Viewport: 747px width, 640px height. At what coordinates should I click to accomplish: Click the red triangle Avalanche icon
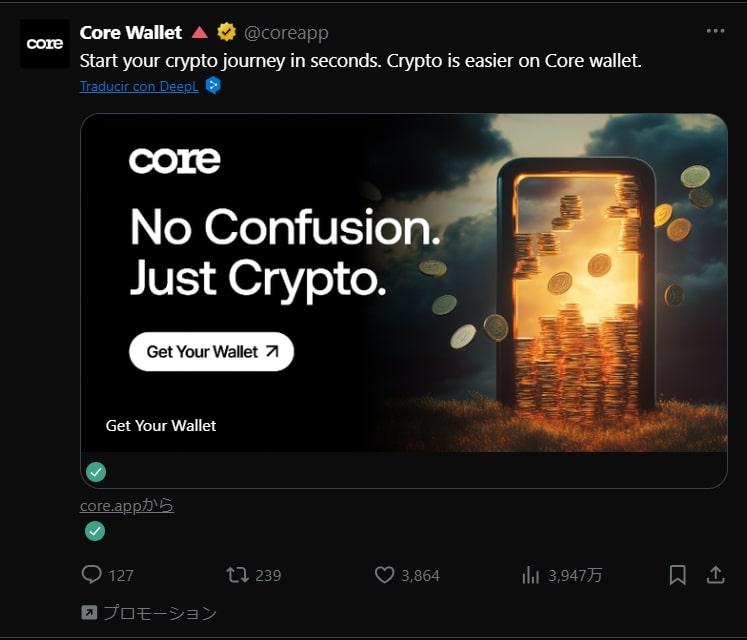(x=200, y=32)
